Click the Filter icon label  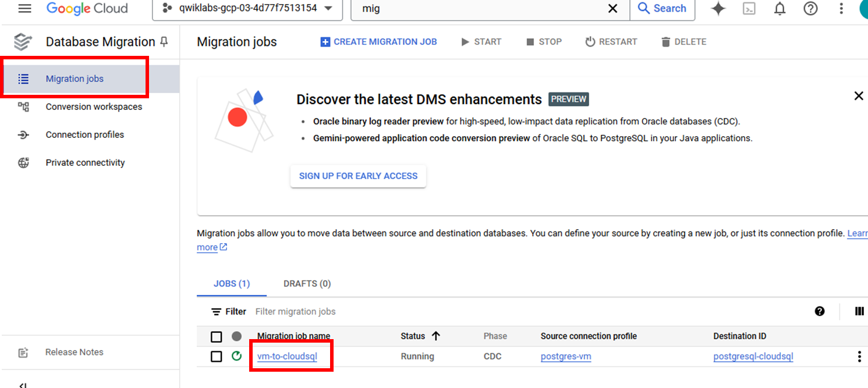click(229, 312)
